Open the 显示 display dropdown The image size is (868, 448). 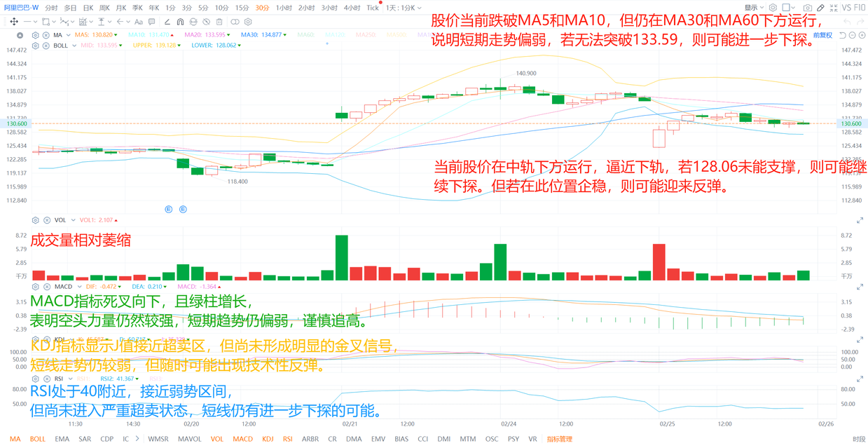coord(755,8)
